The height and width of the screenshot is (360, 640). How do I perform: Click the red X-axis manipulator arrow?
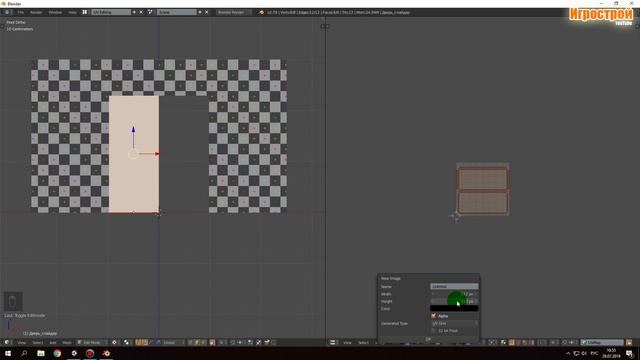[x=157, y=154]
